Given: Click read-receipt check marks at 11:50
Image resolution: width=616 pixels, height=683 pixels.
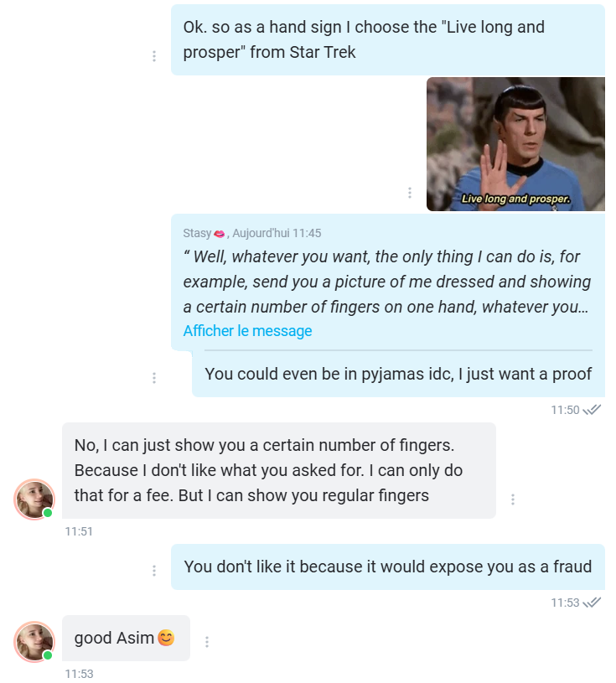Looking at the screenshot, I should 593,410.
